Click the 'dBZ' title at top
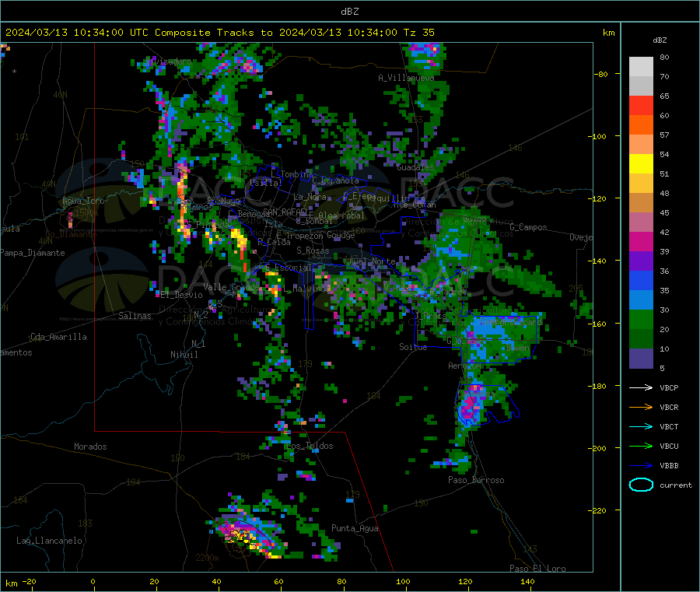 click(349, 12)
